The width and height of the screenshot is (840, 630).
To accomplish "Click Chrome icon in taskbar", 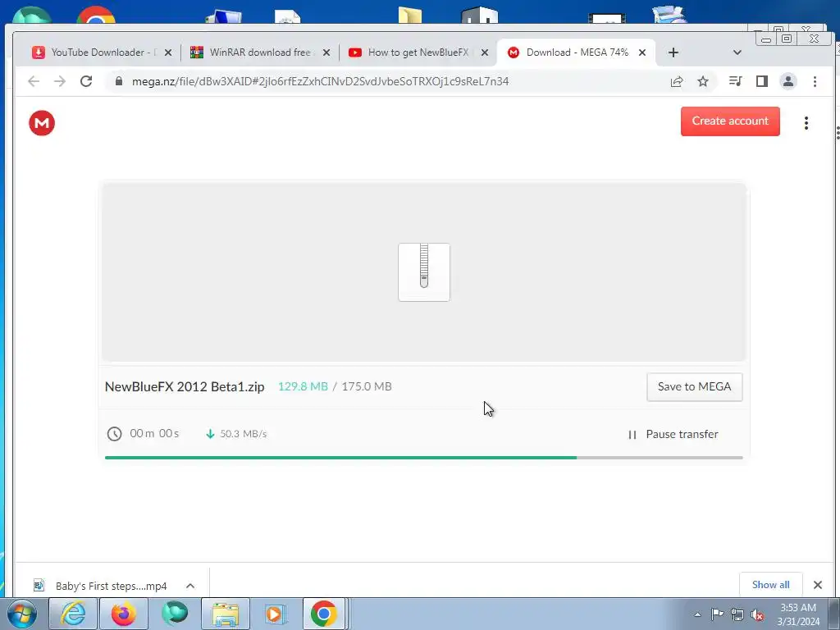I will tap(325, 614).
